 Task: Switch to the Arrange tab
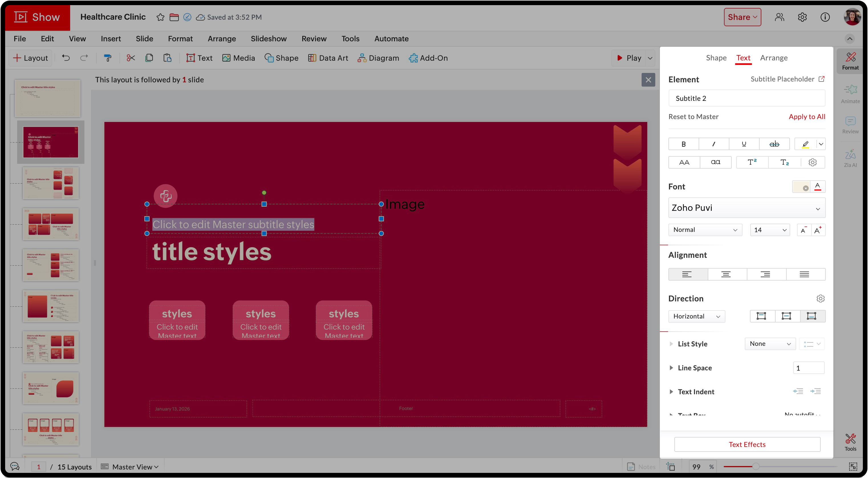773,58
